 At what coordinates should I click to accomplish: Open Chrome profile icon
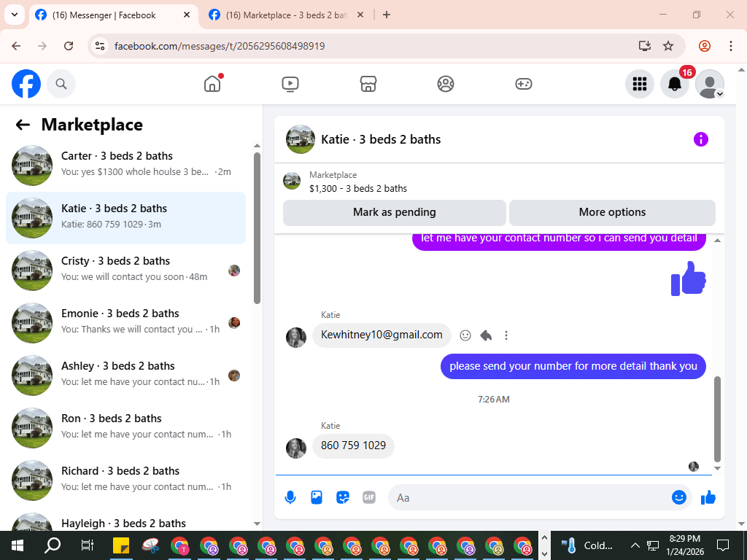coord(705,46)
